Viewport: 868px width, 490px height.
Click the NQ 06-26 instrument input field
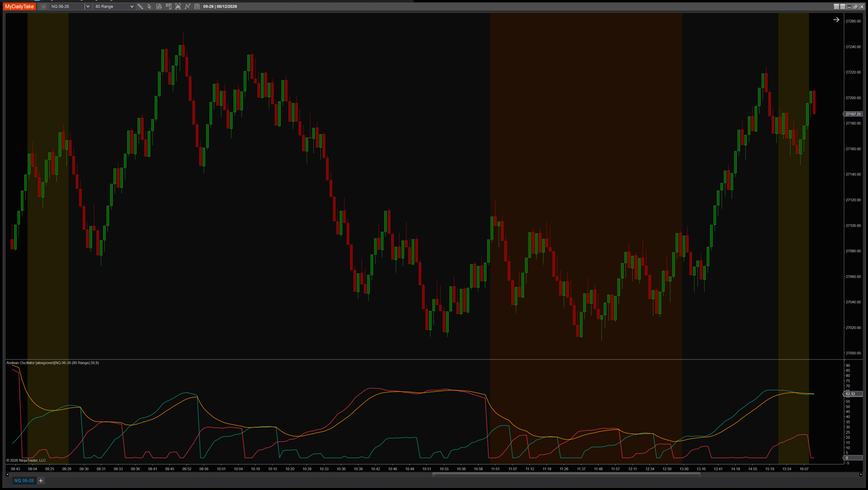67,6
